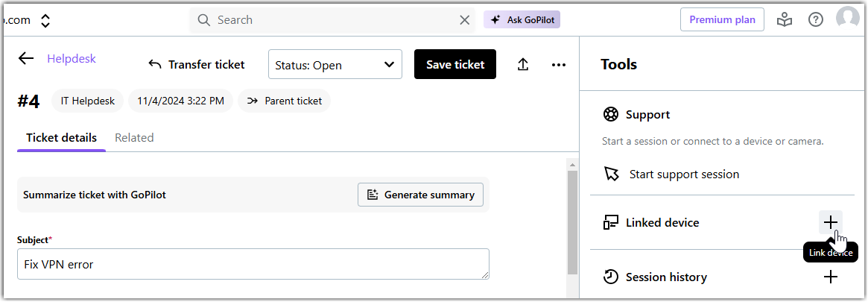This screenshot has height=302, width=868.
Task: Clear the search field with X
Action: pos(464,20)
